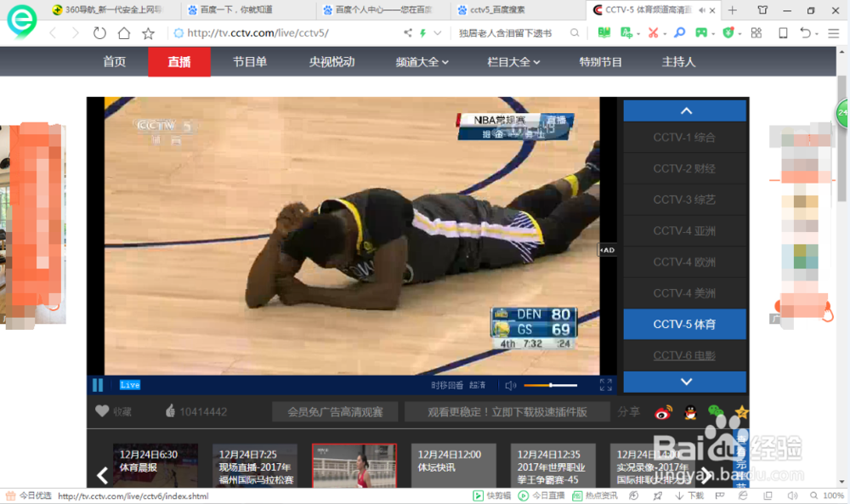Select CCTV-4 亚洲 channel
The image size is (850, 504).
684,231
